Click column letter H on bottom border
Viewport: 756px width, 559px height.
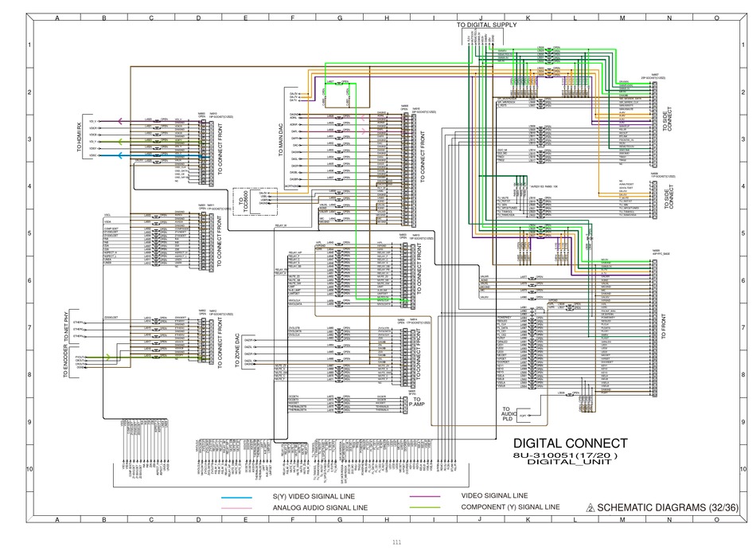pos(386,520)
